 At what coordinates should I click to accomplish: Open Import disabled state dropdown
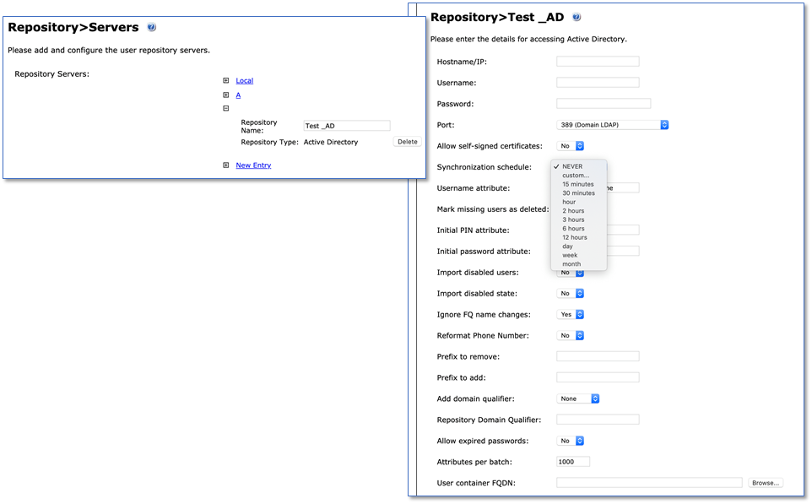click(x=571, y=294)
